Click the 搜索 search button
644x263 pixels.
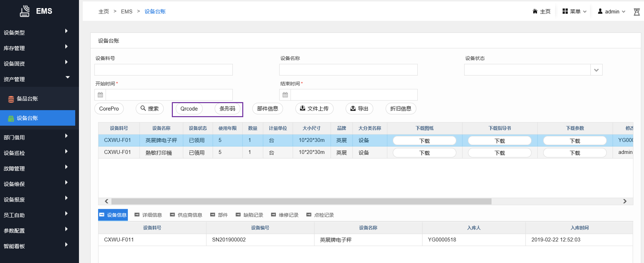click(x=150, y=109)
